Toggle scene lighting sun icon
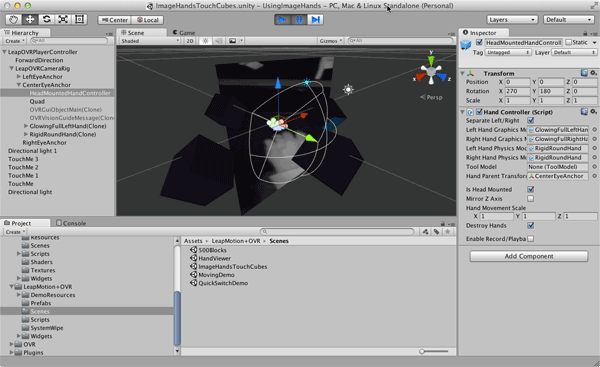Viewport: 600px width, 367px height. pyautogui.click(x=205, y=41)
